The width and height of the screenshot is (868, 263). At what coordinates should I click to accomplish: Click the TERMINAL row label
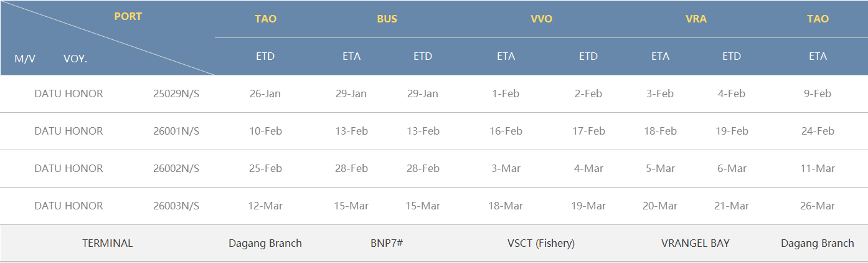click(x=108, y=244)
